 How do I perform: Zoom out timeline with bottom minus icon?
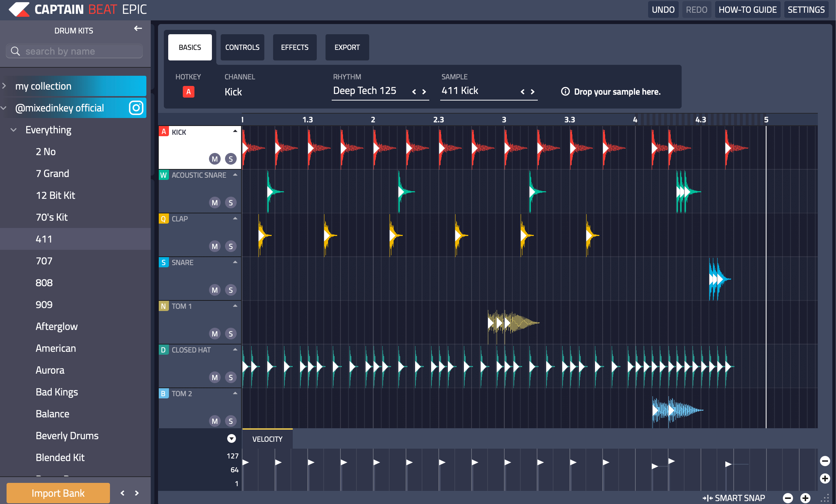pos(788,498)
